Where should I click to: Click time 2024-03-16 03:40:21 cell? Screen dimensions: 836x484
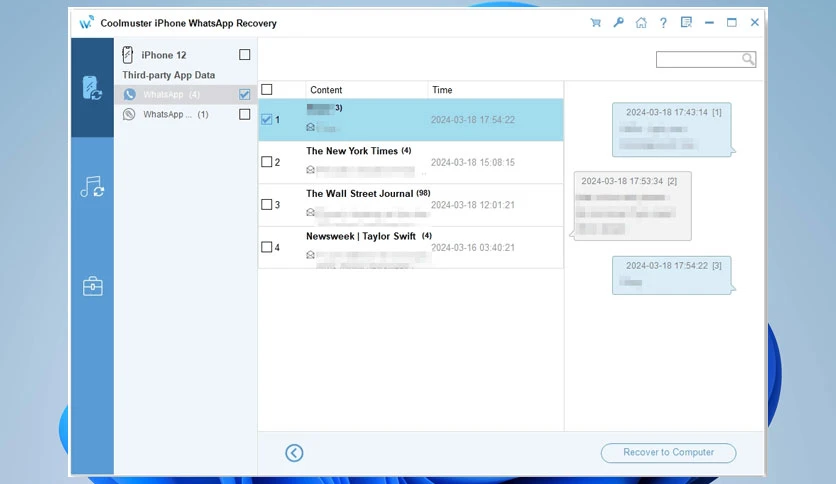coord(473,247)
